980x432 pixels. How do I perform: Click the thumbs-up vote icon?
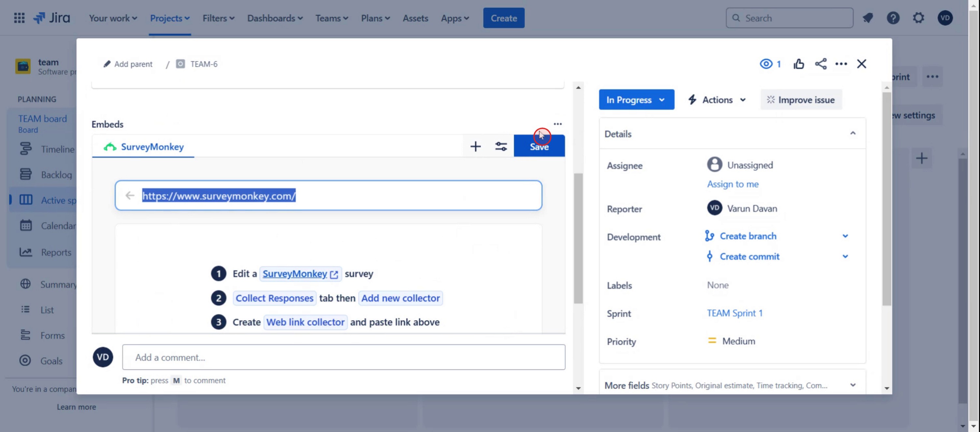(x=799, y=64)
